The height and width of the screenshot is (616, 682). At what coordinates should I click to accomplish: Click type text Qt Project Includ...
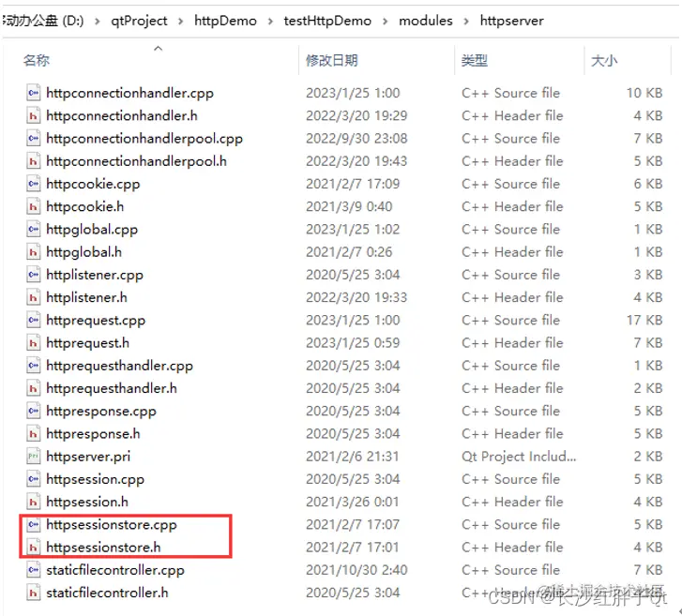[x=519, y=457]
